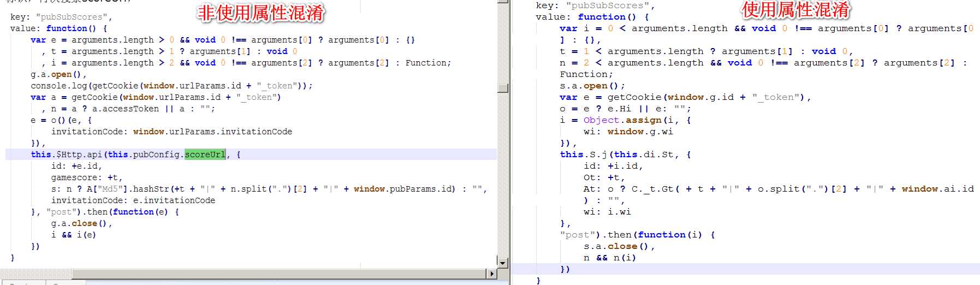The width and height of the screenshot is (980, 285).
Task: Click the s.a.open(); line
Action: (592, 86)
